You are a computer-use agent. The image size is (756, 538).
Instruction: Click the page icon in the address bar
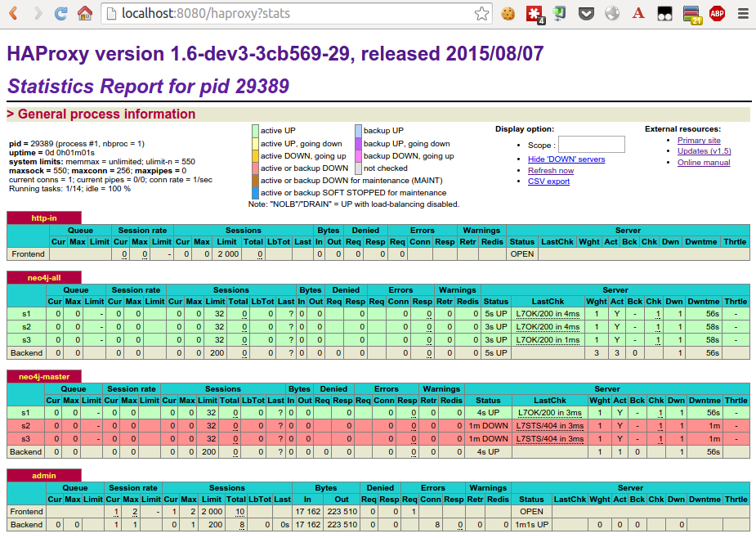point(111,14)
